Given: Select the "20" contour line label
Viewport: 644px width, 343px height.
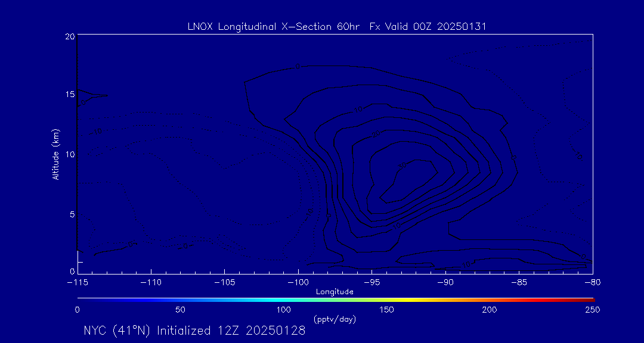Looking at the screenshot, I should click(x=376, y=134).
